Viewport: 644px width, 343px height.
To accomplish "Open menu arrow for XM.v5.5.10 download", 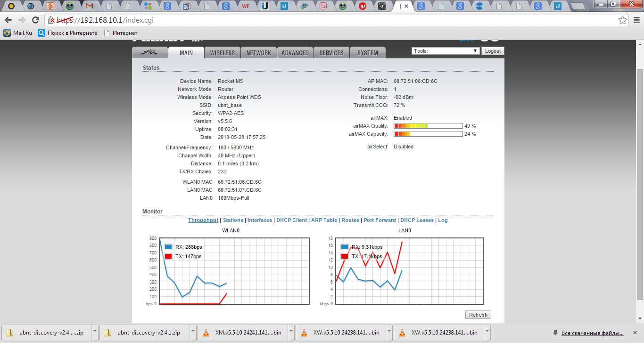I will point(290,333).
